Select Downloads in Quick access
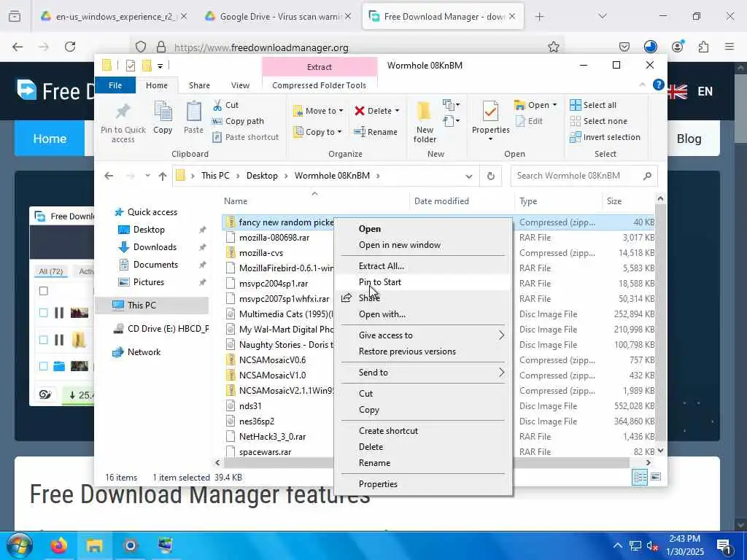Screen dimensions: 747x560 point(155,247)
